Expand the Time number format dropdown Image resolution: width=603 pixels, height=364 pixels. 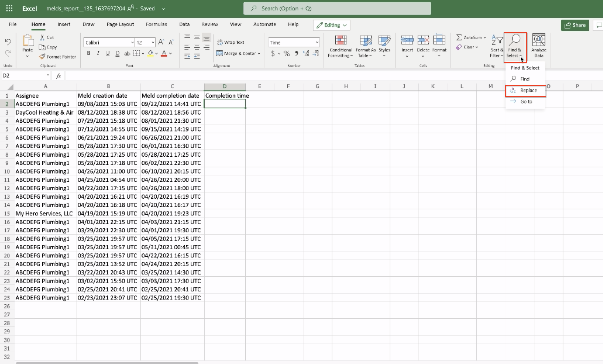click(317, 42)
